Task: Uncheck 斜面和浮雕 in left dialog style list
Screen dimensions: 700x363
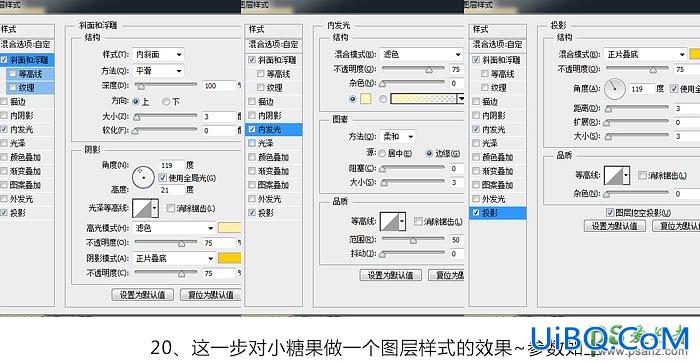Action: (4, 59)
